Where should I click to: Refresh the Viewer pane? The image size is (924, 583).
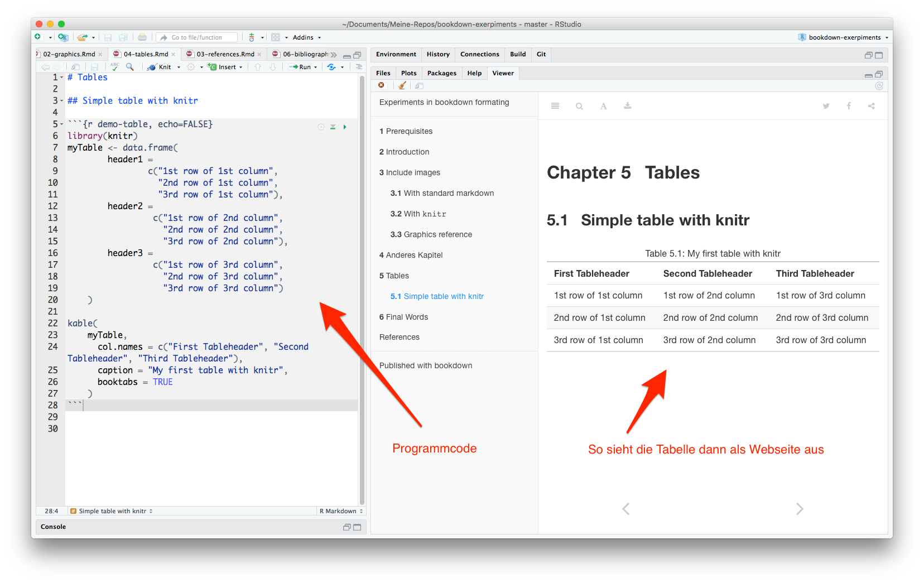click(x=879, y=86)
